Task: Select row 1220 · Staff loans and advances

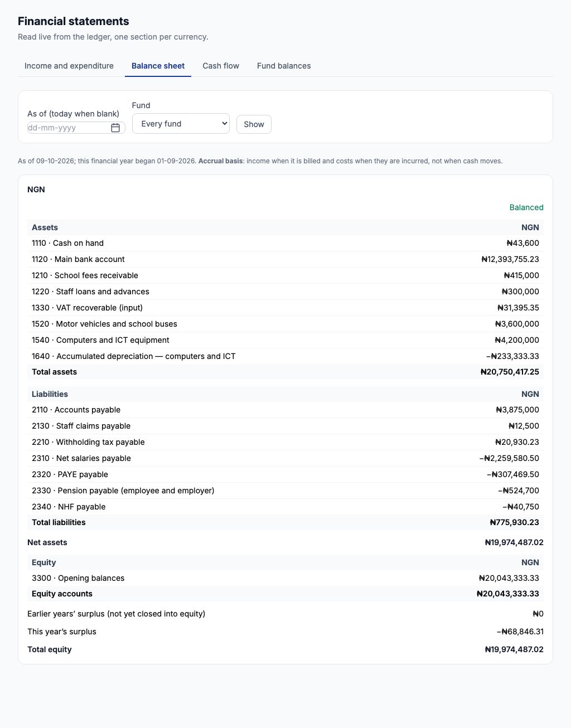Action: [285, 292]
